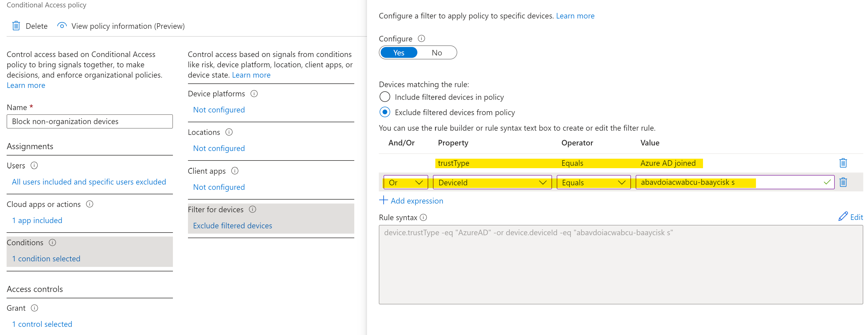Open the Or operator dropdown

pyautogui.click(x=406, y=182)
